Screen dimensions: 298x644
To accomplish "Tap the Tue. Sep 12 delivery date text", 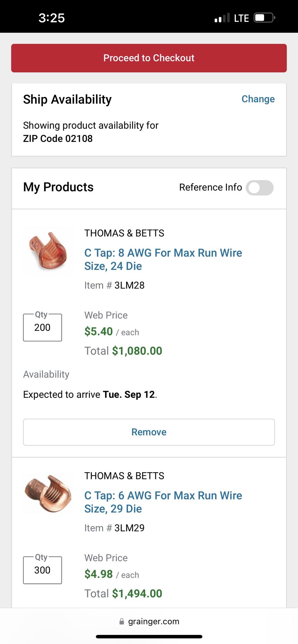I will click(x=129, y=394).
